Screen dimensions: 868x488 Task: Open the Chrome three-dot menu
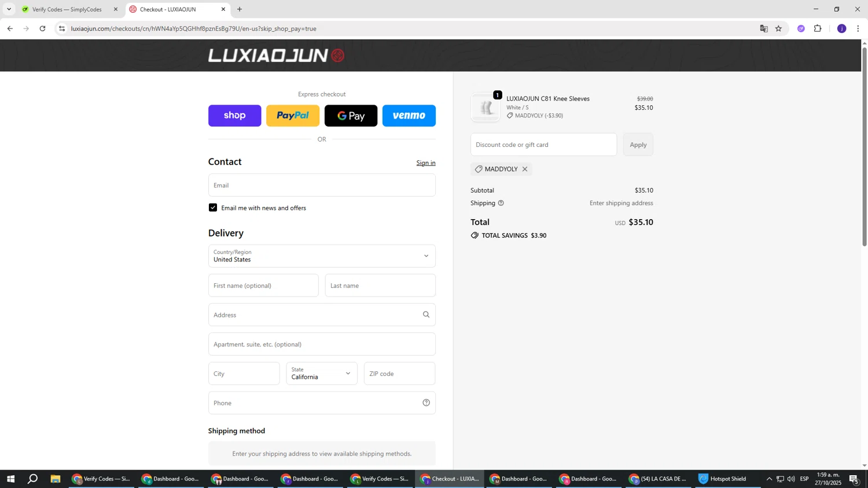tap(858, 28)
